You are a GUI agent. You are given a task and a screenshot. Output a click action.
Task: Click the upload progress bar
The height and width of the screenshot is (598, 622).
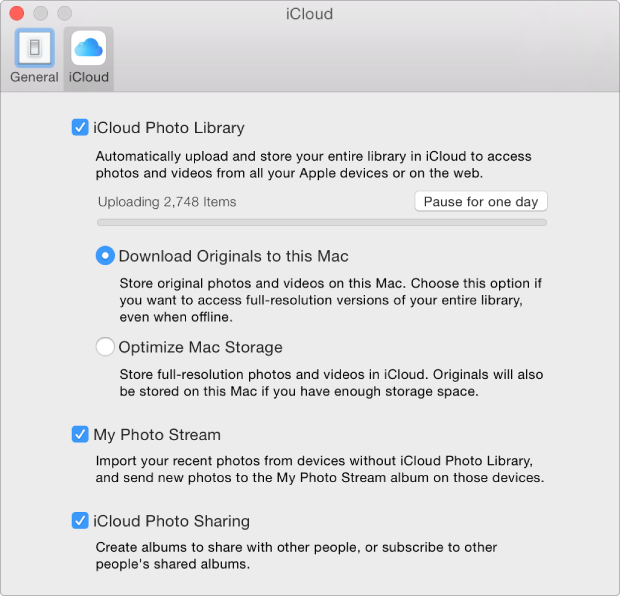coord(322,222)
